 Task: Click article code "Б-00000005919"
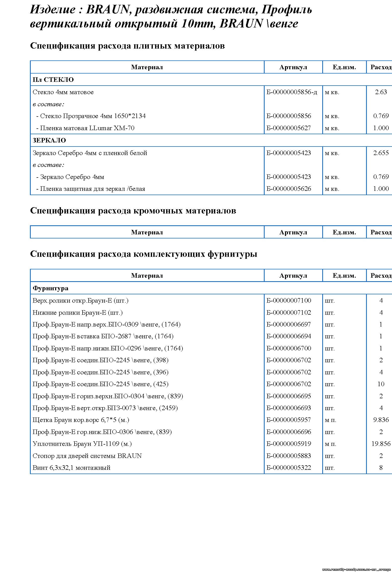pos(289,444)
